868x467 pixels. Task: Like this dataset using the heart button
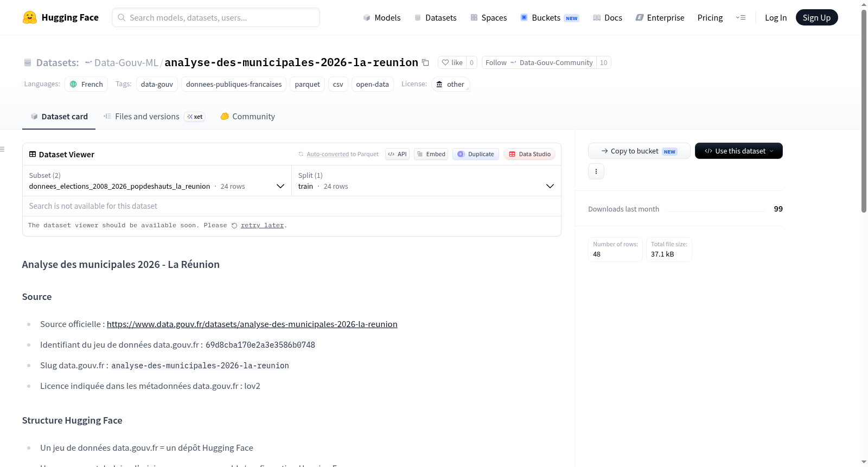[452, 62]
